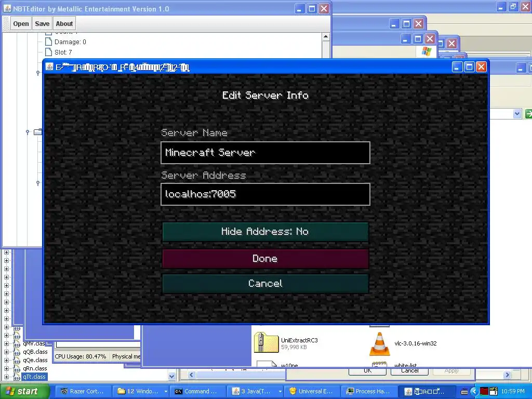Click the Java icon in NBTEditor title bar
The width and height of the screenshot is (532, 399).
click(7, 8)
